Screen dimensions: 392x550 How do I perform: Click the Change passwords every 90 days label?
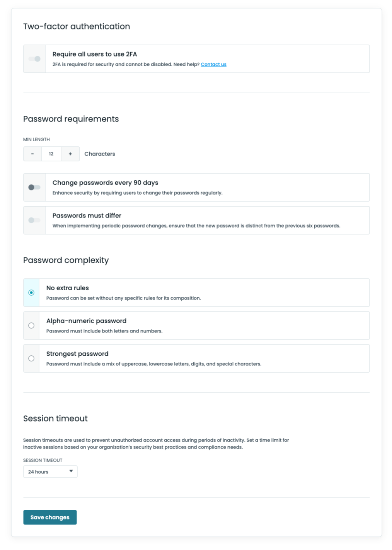(105, 183)
